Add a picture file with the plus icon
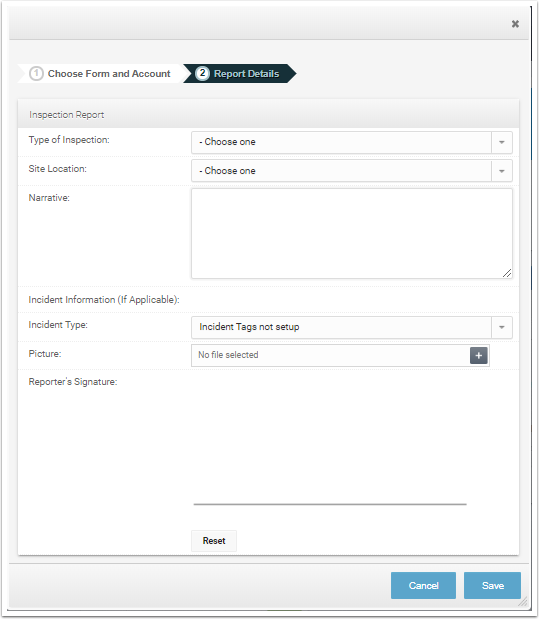This screenshot has width=539, height=619. [x=479, y=355]
